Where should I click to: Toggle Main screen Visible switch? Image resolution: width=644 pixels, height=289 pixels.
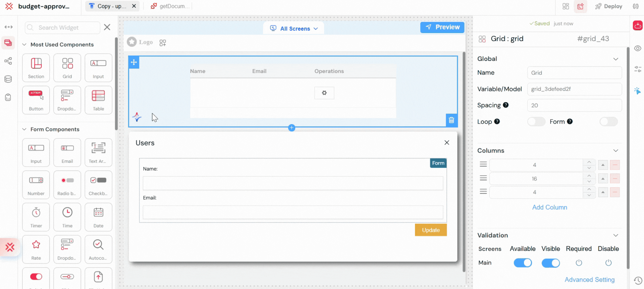click(x=550, y=263)
